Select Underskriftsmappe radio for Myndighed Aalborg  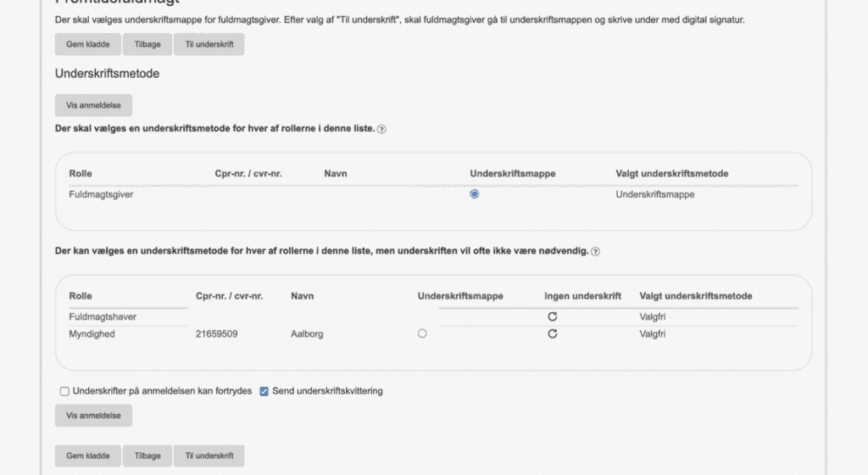pos(422,333)
